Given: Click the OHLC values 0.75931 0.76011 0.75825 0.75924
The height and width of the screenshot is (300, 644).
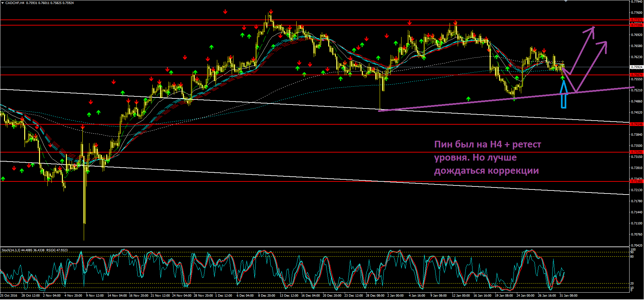Looking at the screenshot, I should click(50, 3).
